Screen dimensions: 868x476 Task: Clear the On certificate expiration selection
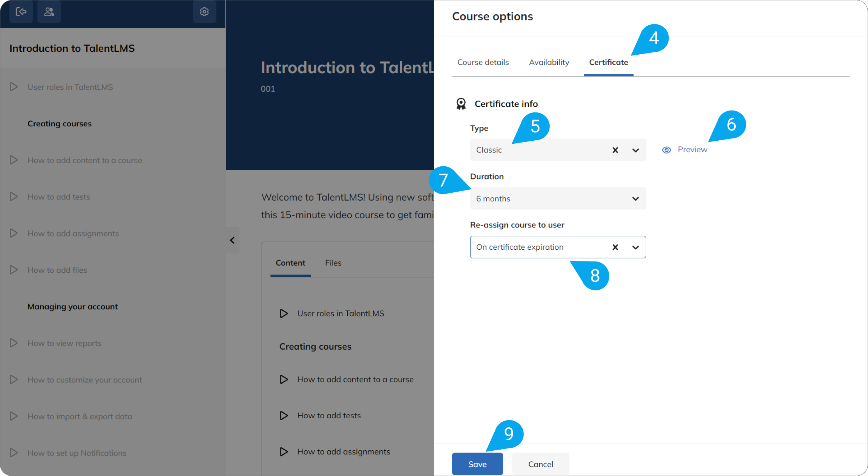point(615,247)
